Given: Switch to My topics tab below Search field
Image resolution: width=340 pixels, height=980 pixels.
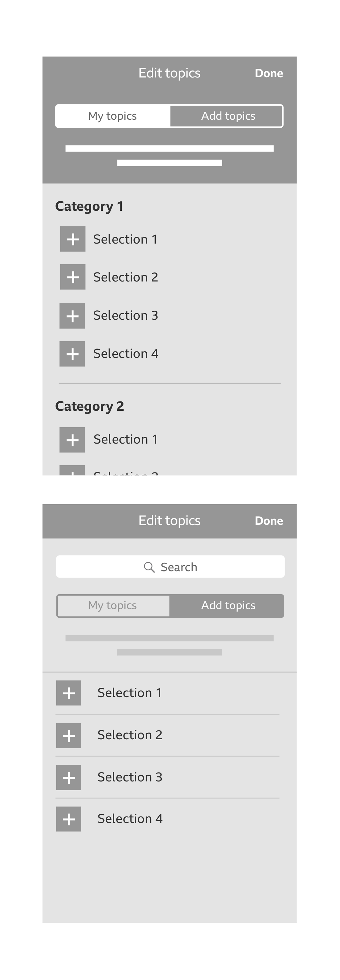Looking at the screenshot, I should pyautogui.click(x=112, y=605).
